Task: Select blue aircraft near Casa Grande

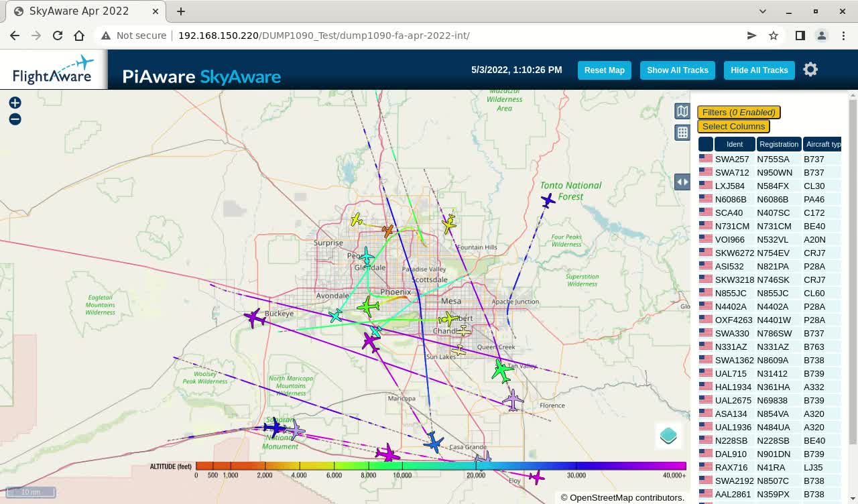Action: pos(434,442)
